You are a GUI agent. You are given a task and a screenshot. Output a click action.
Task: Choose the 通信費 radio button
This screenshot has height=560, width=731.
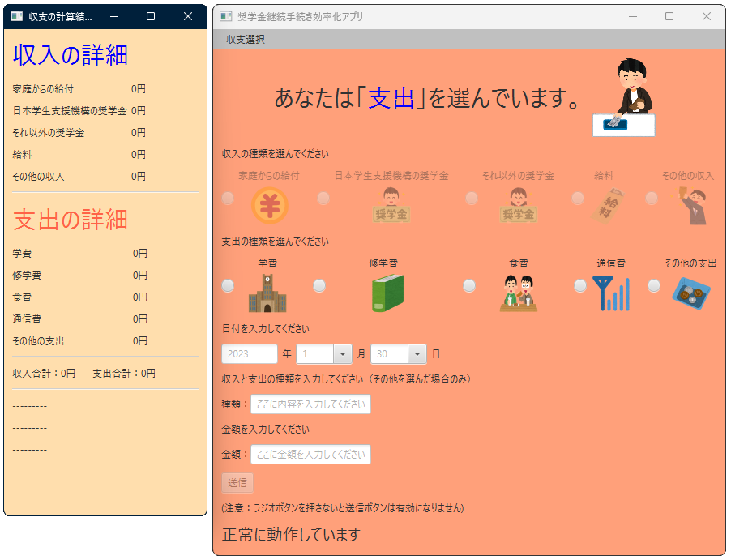[580, 286]
